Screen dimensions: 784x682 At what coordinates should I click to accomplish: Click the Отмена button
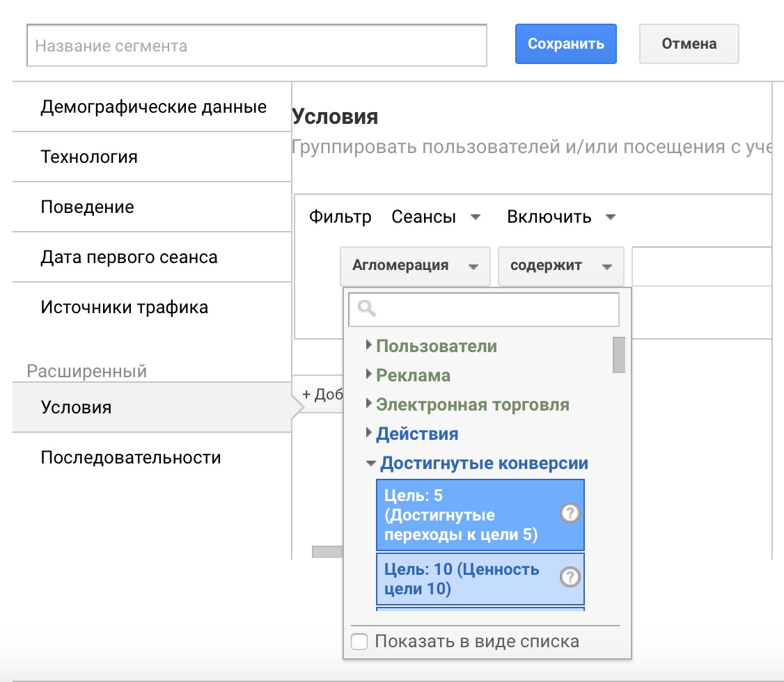[689, 43]
